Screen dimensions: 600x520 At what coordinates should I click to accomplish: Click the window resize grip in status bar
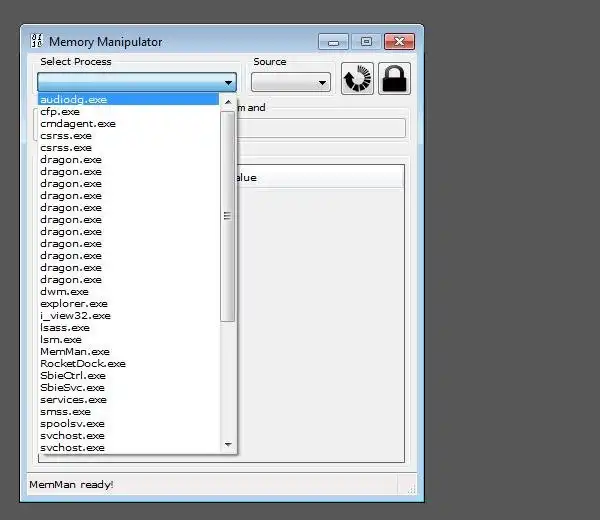(411, 489)
